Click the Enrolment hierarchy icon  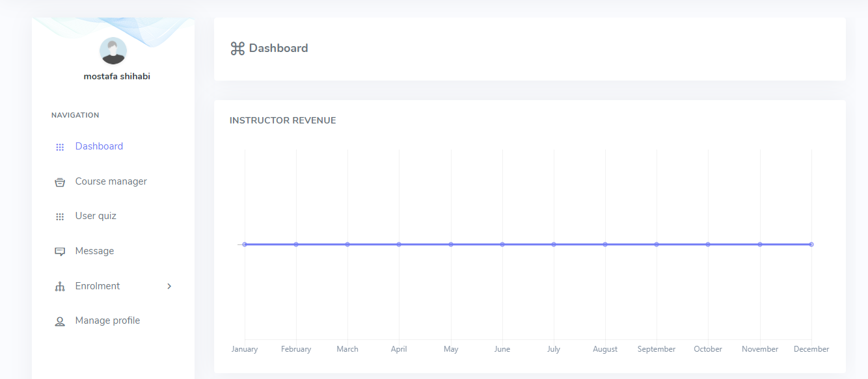[60, 287]
